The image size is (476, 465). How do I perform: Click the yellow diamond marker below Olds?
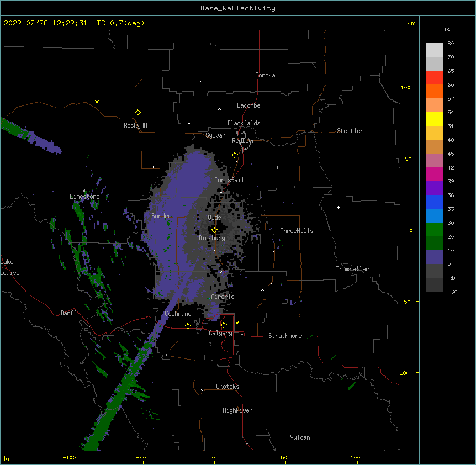coord(215,230)
